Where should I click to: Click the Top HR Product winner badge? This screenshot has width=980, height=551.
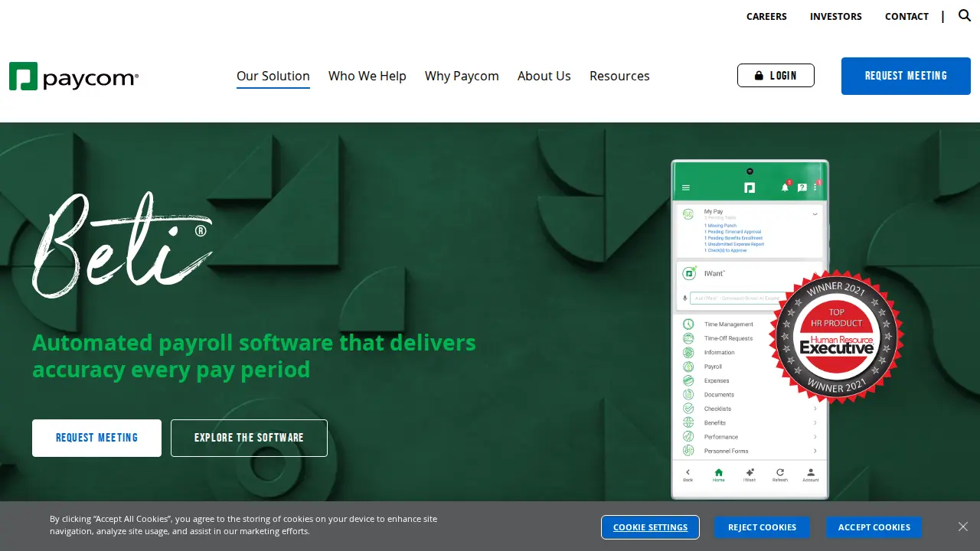(x=837, y=337)
